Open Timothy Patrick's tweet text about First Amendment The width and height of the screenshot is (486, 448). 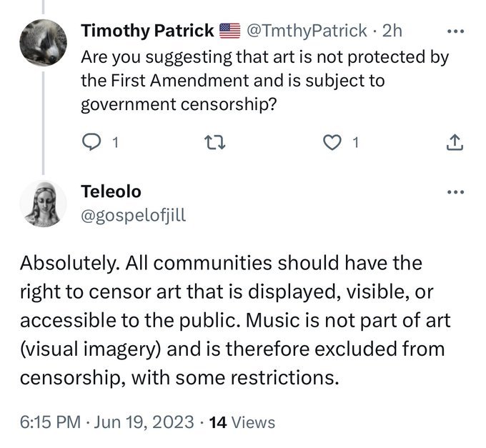(265, 81)
